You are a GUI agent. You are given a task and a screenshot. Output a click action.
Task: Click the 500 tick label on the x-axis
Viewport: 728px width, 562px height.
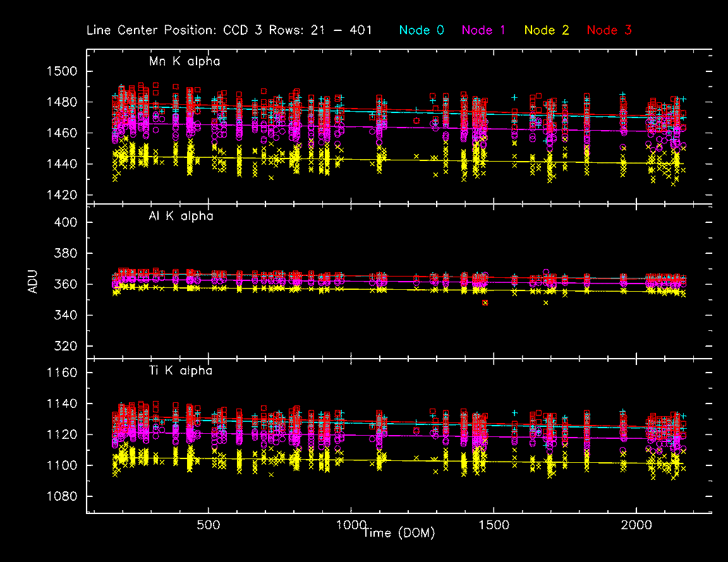[x=208, y=526]
